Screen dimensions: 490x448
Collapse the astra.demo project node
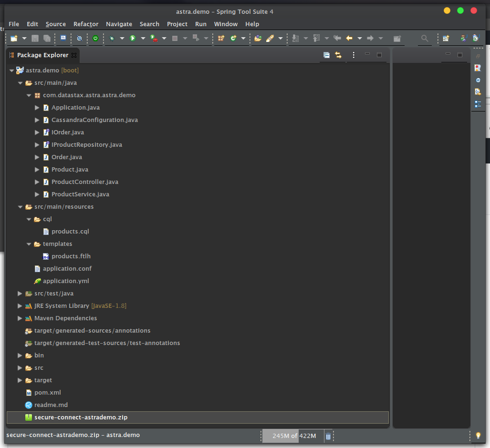11,71
